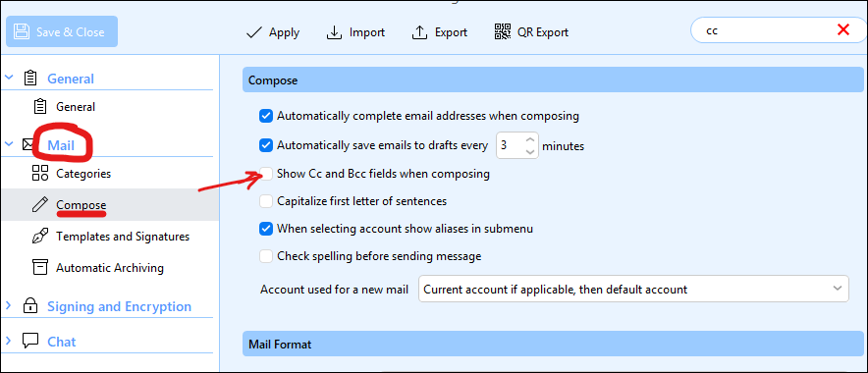This screenshot has width=868, height=373.
Task: Select the Mail section heading
Action: [x=61, y=145]
